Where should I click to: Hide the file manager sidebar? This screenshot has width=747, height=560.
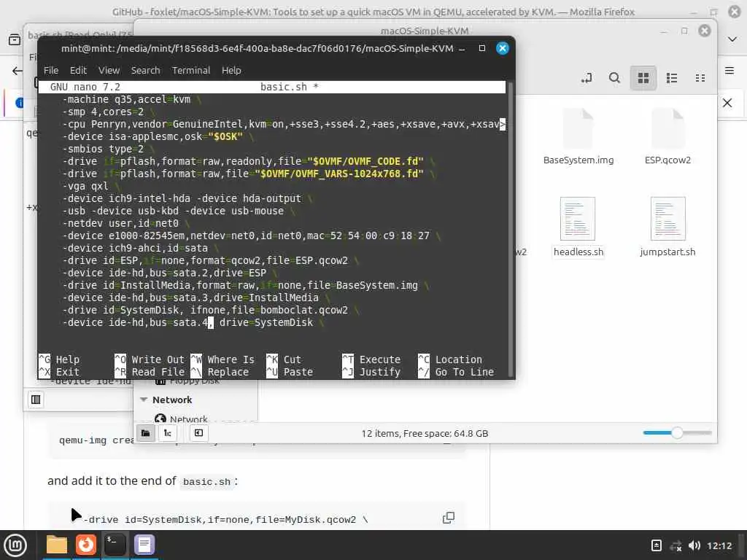(198, 433)
